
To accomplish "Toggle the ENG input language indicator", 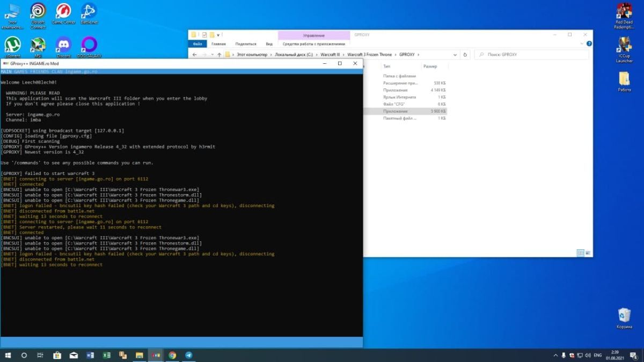I will (x=597, y=355).
